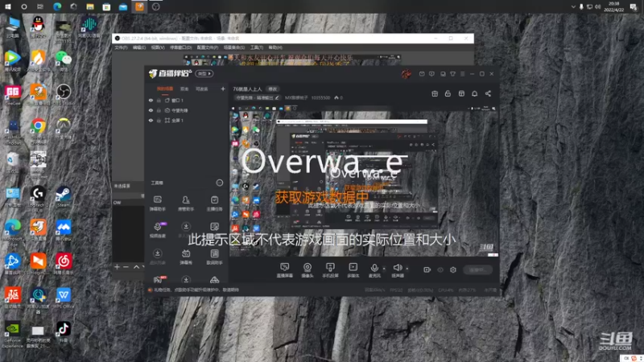
Task: Click the TikTok 抖音 desktop shortcut
Action: [64, 331]
